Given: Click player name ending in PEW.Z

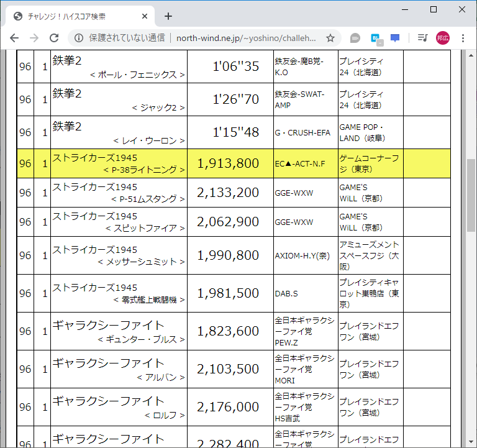Looking at the screenshot, I should click(304, 331).
